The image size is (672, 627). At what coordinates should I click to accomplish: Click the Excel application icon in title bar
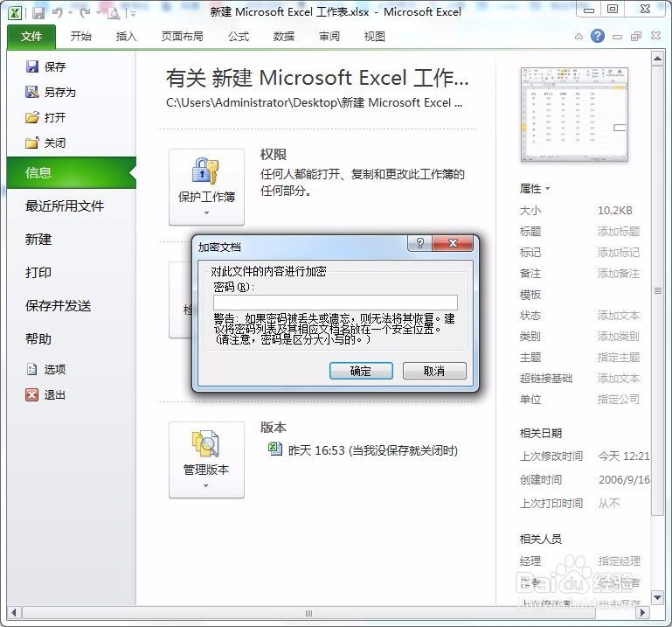tap(15, 13)
